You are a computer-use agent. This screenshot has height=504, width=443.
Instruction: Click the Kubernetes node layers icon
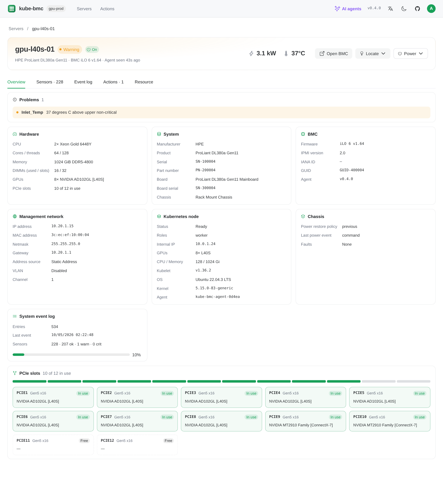tap(159, 217)
